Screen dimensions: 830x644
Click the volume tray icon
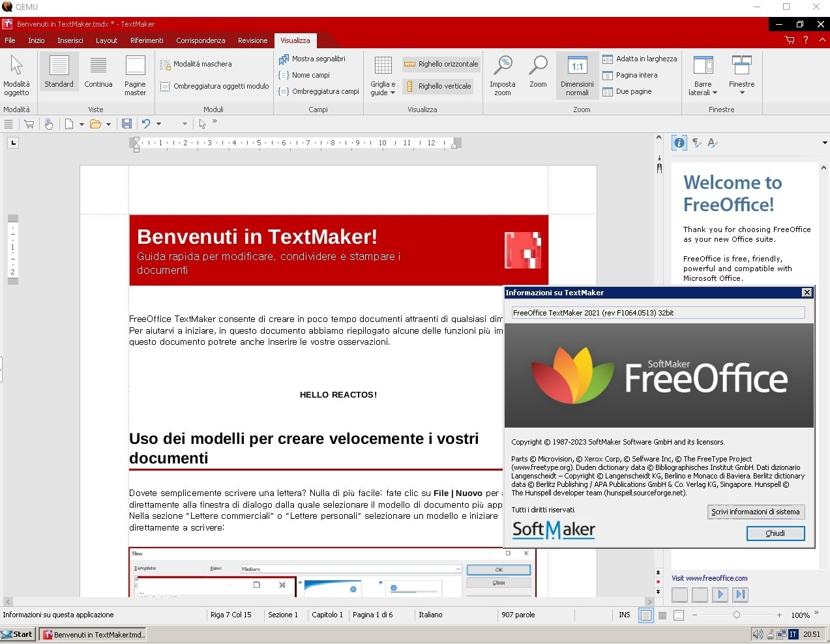point(757,634)
